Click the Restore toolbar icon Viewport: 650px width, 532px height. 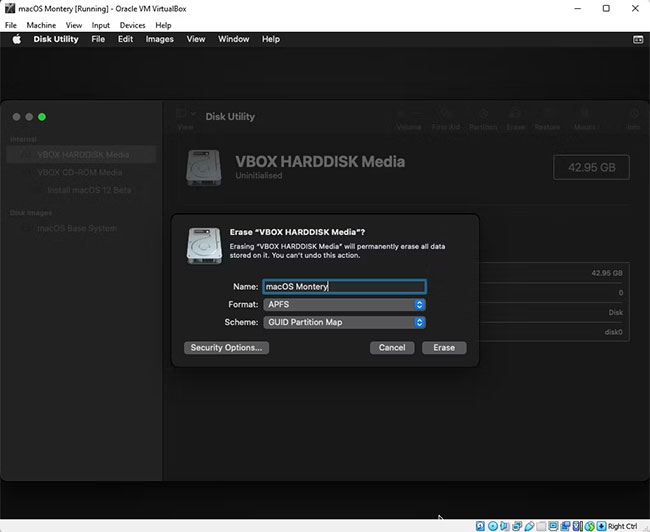[547, 114]
